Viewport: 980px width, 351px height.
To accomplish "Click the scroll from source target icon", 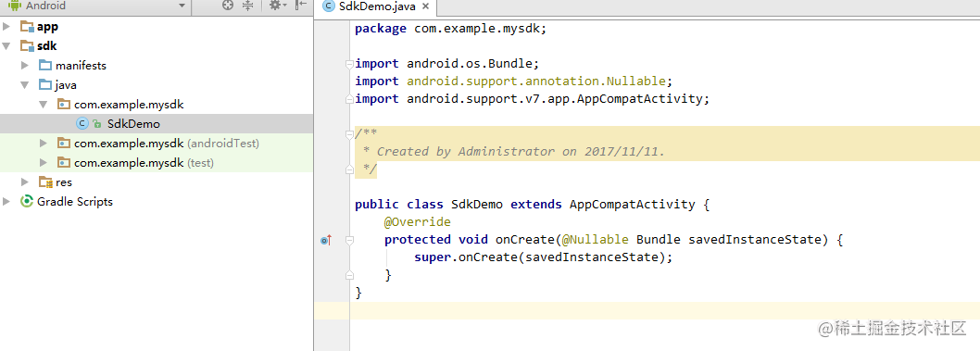I will (228, 6).
